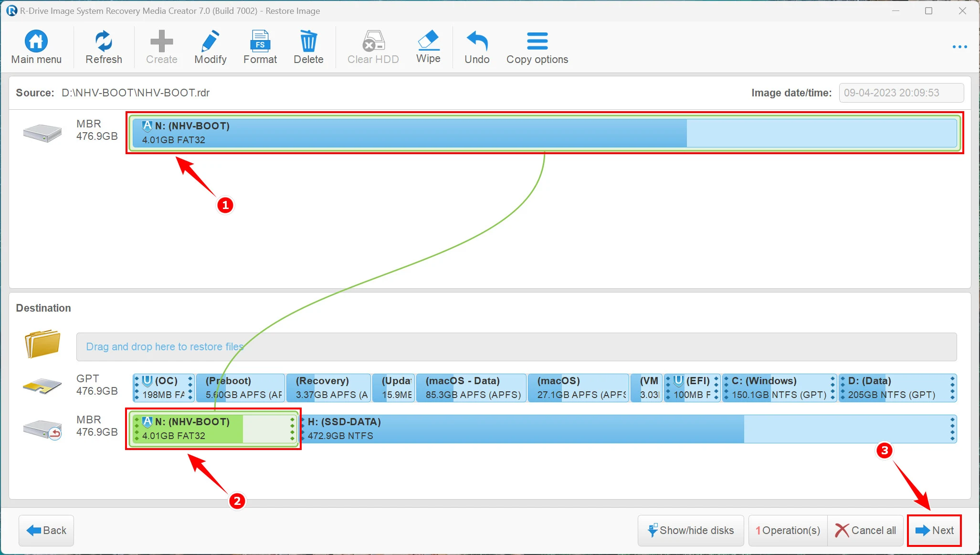Click the Format FS icon
The image size is (980, 555).
coord(260,41)
